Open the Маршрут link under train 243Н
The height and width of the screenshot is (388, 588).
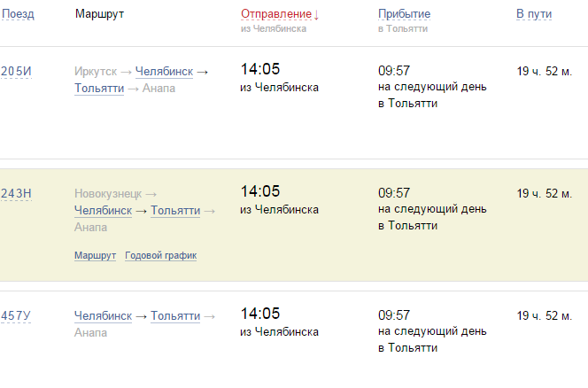[96, 255]
